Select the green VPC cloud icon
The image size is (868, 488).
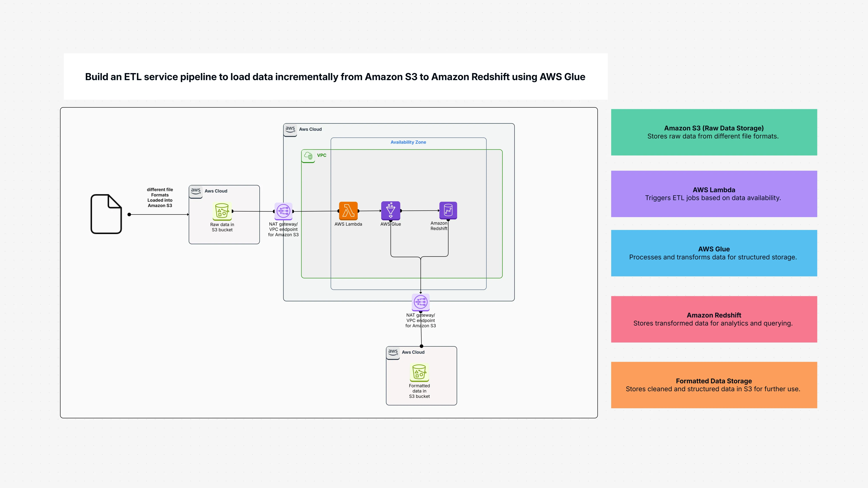click(x=308, y=156)
